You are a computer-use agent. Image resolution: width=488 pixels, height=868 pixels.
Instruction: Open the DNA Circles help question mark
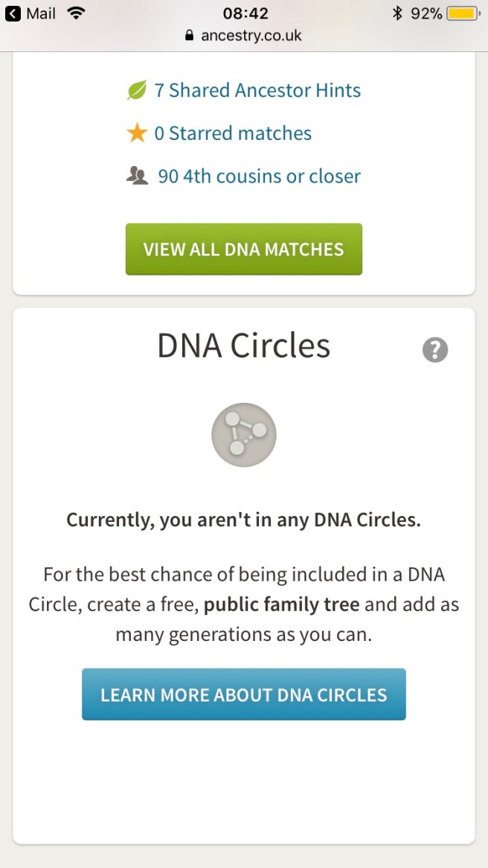[x=435, y=349]
